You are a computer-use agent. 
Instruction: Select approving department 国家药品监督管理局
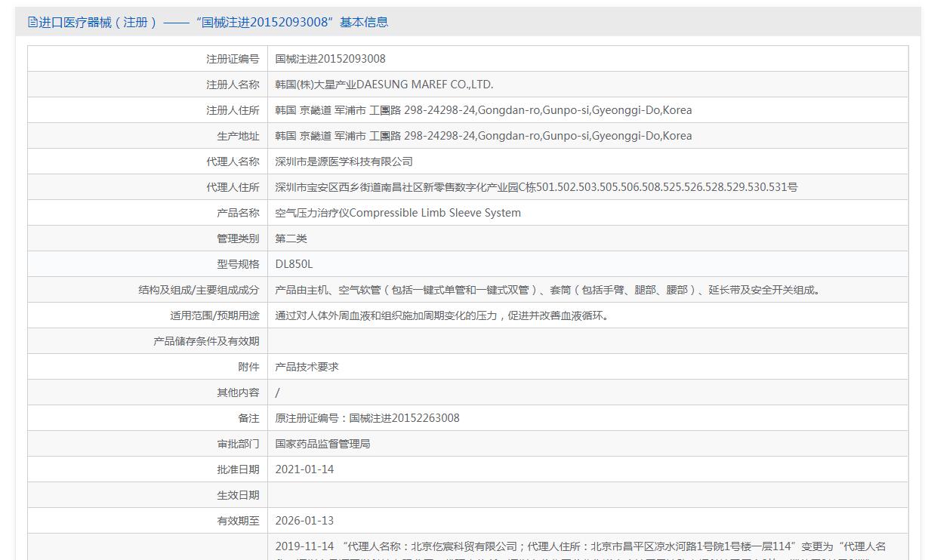(x=322, y=444)
